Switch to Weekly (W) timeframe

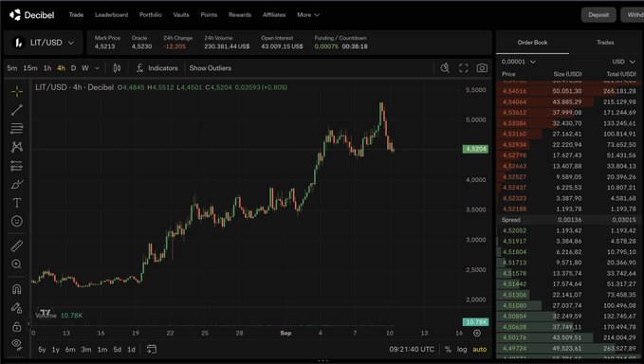coord(85,68)
